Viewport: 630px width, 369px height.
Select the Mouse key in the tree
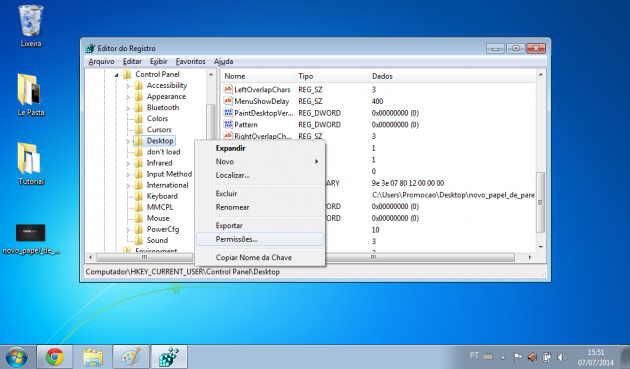tap(158, 218)
